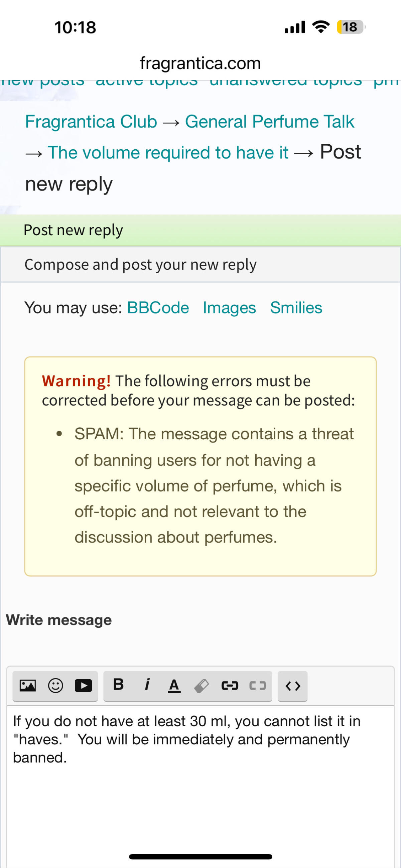Open the Smilies help link
401x868 pixels.
296,308
